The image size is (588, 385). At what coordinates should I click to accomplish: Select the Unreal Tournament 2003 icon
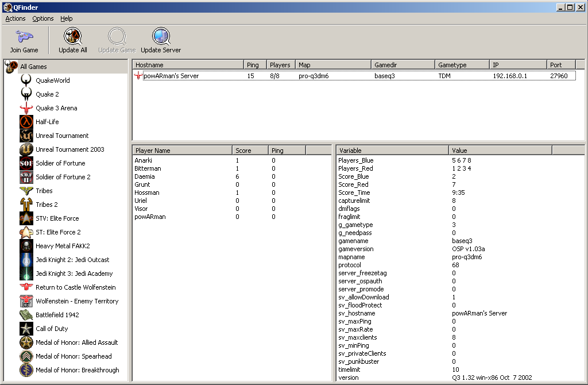(26, 149)
